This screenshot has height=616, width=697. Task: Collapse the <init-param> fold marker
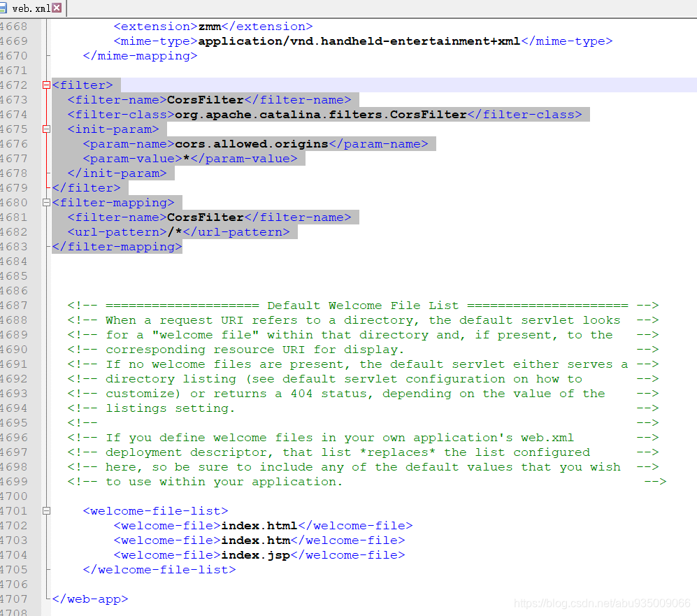(46, 129)
